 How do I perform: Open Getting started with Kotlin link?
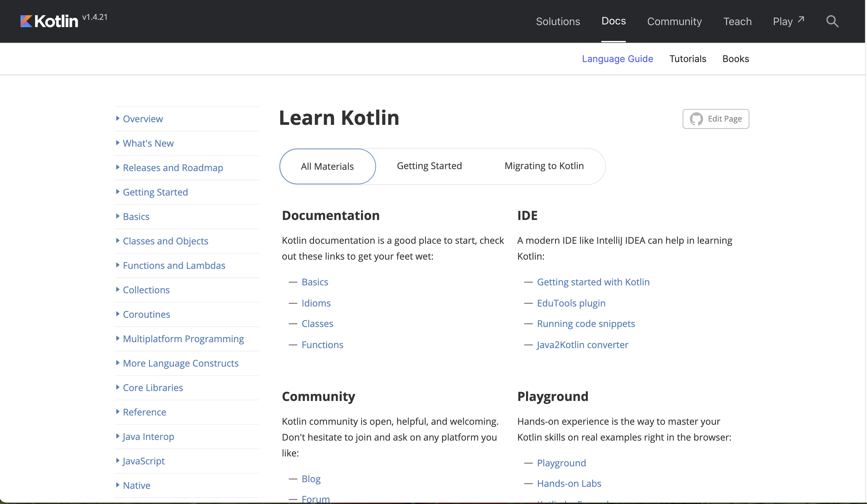click(593, 282)
